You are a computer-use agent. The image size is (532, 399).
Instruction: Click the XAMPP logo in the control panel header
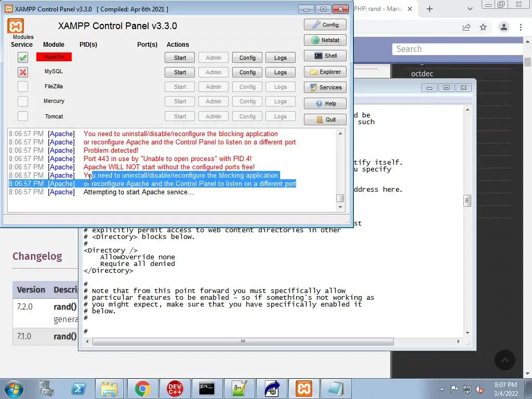16,26
